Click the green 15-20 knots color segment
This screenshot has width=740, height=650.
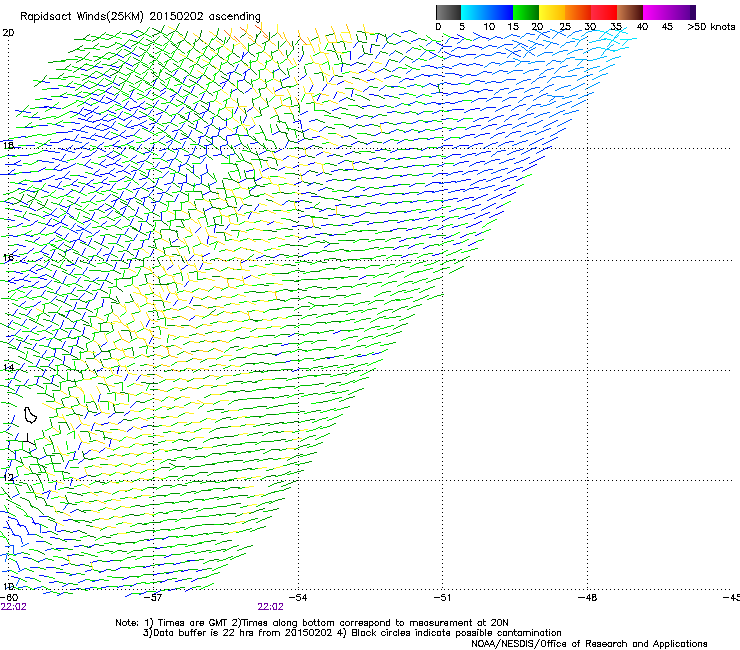click(x=526, y=12)
